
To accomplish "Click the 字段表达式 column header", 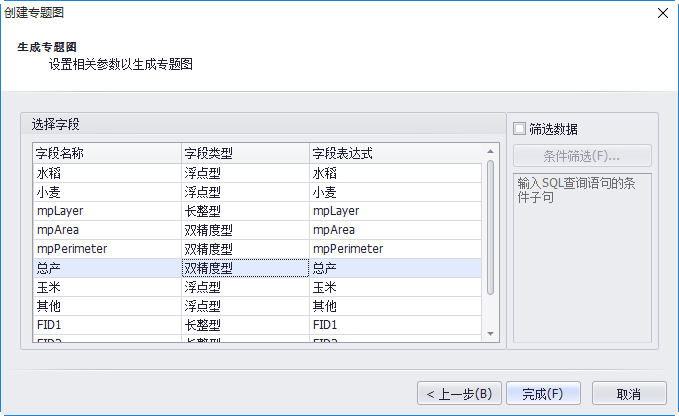I will pyautogui.click(x=395, y=154).
